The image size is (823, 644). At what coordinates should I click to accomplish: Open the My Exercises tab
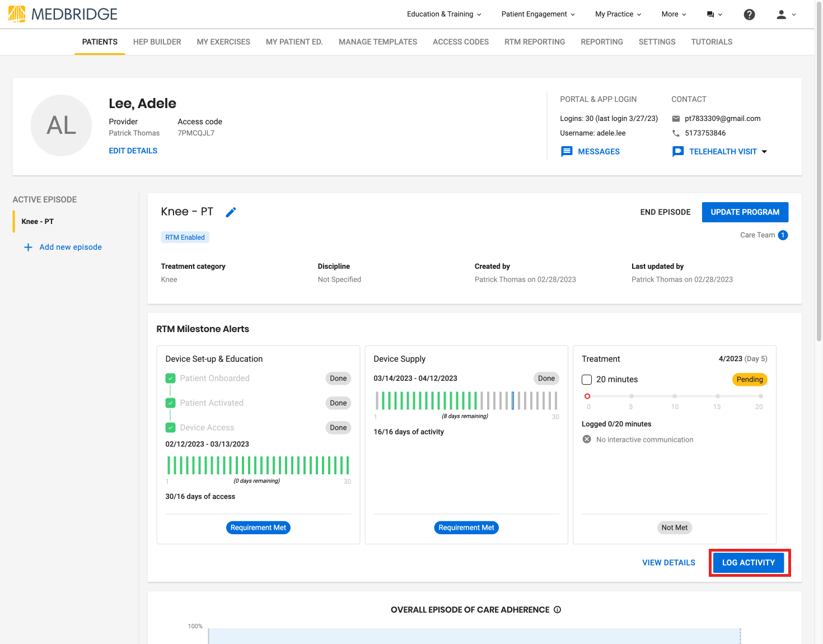[x=223, y=42]
